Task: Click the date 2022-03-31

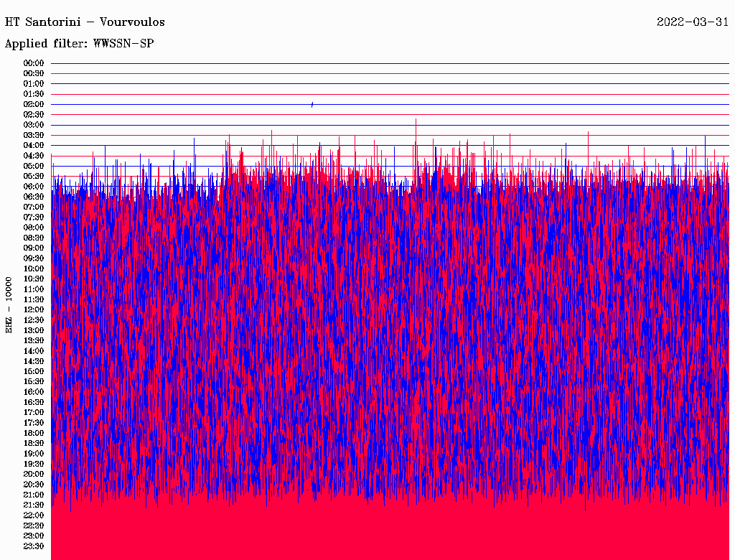Action: click(x=693, y=22)
